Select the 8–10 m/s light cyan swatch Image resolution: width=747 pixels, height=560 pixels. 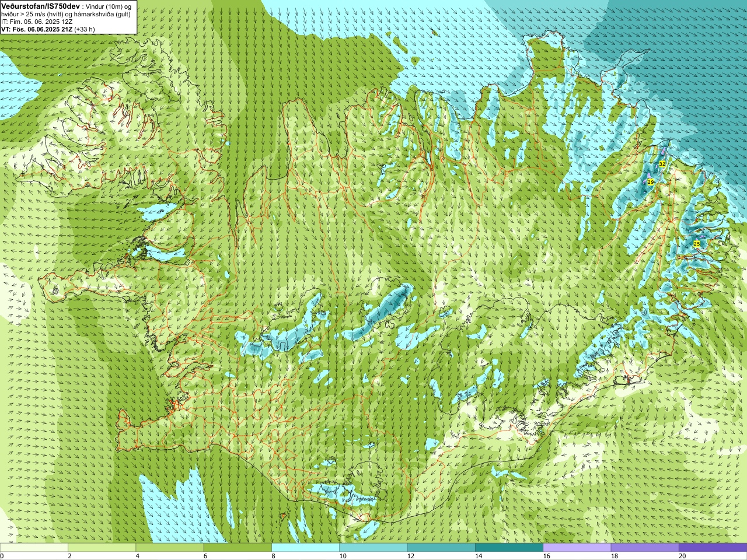[x=305, y=548]
